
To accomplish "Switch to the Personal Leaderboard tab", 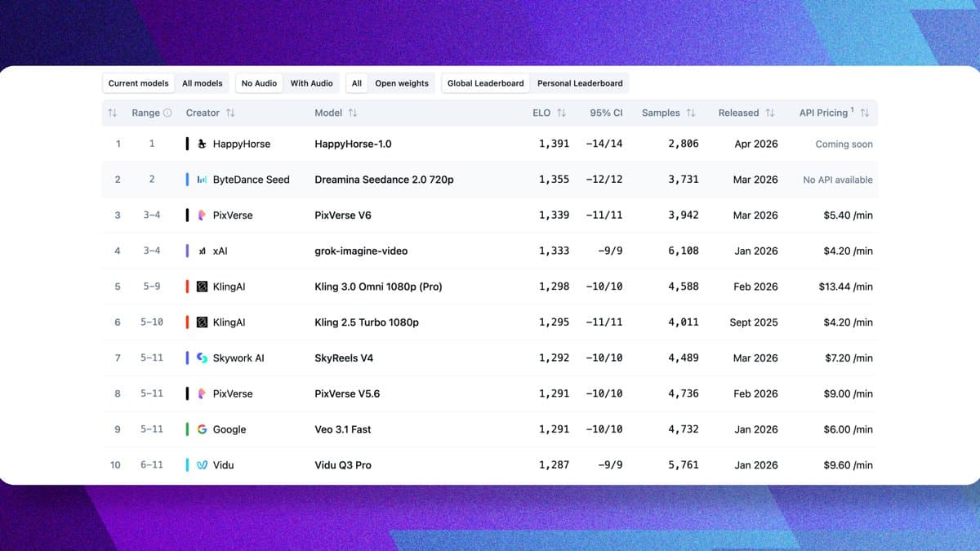I will [580, 82].
